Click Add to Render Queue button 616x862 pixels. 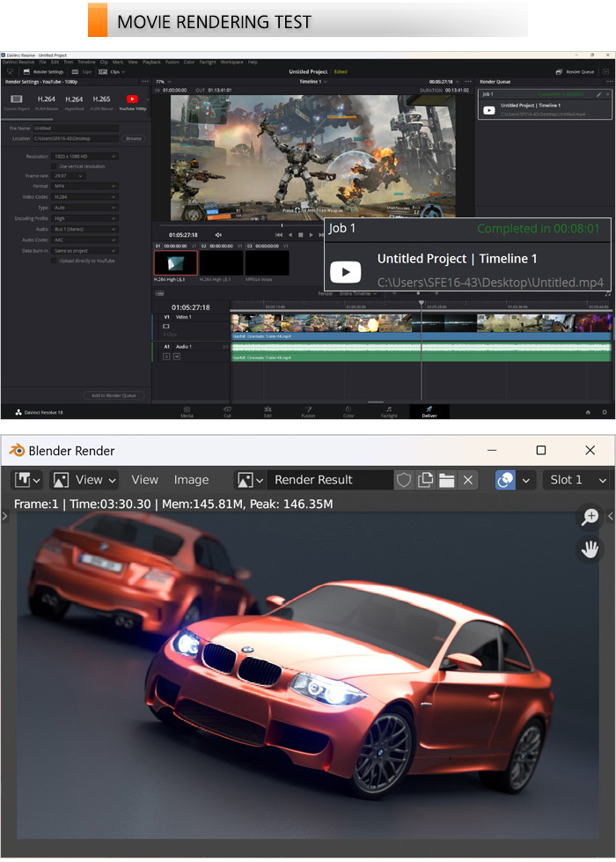pyautogui.click(x=114, y=395)
